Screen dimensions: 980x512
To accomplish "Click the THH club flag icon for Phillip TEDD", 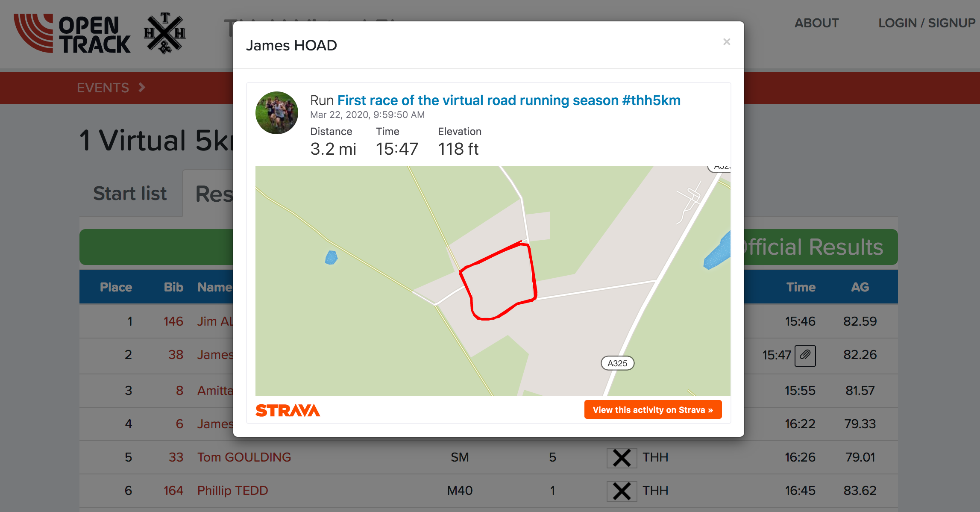I will click(x=622, y=491).
